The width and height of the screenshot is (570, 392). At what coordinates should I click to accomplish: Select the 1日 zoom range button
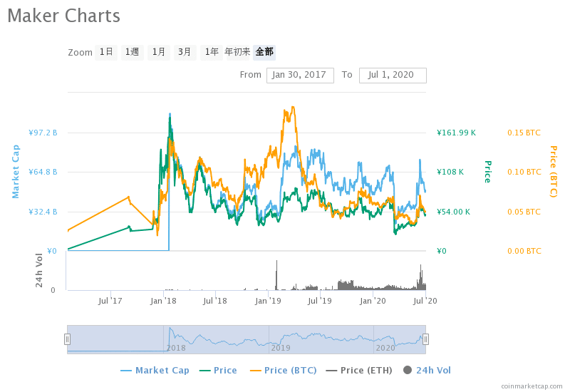[x=106, y=52]
